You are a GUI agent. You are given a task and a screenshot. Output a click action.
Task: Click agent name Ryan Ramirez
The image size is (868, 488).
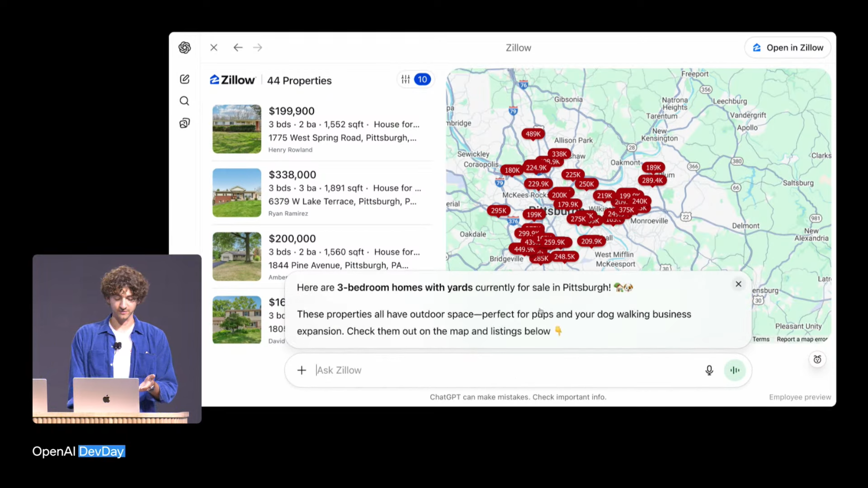tap(288, 214)
